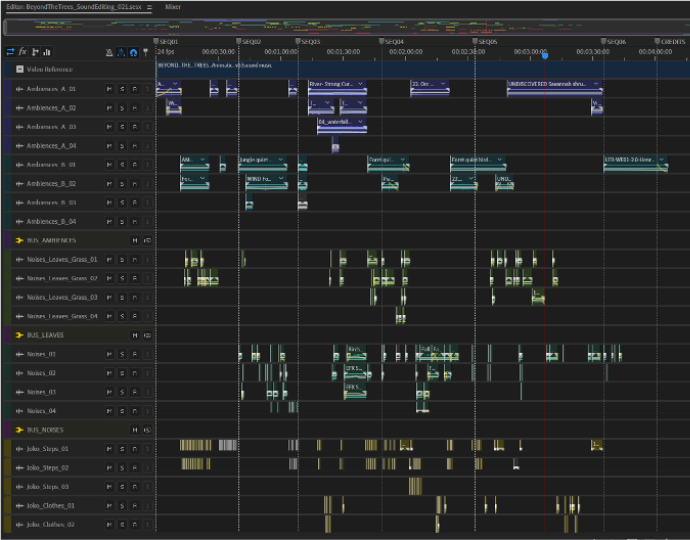Image resolution: width=690 pixels, height=540 pixels.
Task: Arm Joko_Steps_01 track for recording
Action: tap(134, 449)
